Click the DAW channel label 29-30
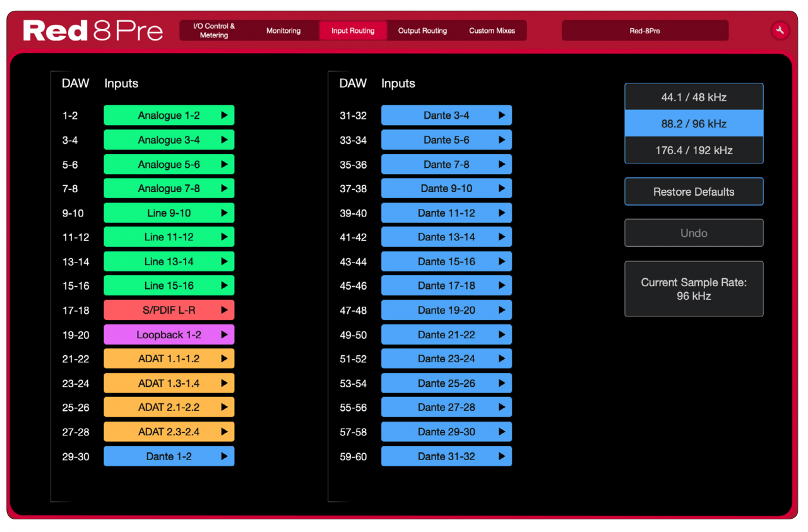The image size is (808, 532). click(76, 456)
